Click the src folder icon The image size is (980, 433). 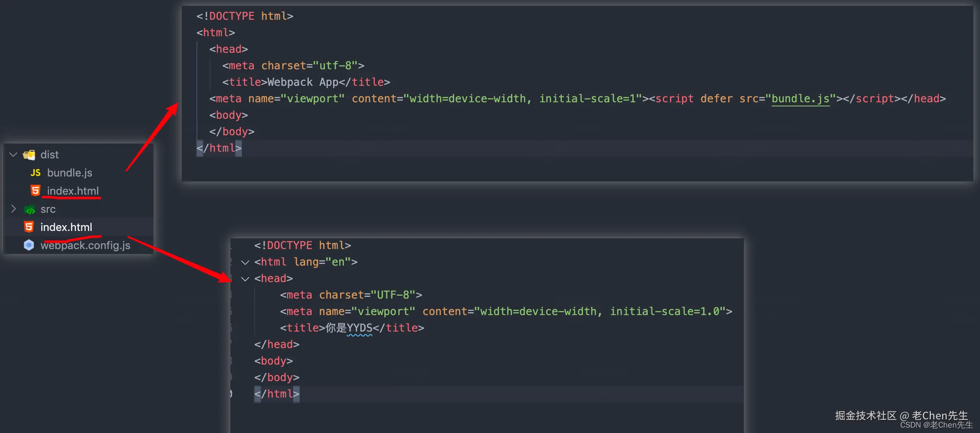(x=30, y=209)
